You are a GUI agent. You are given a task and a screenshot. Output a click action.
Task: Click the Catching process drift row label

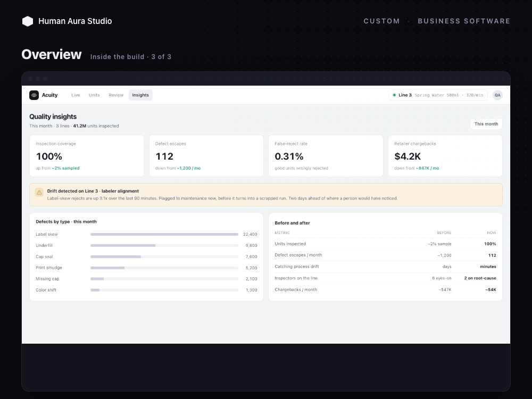point(296,267)
